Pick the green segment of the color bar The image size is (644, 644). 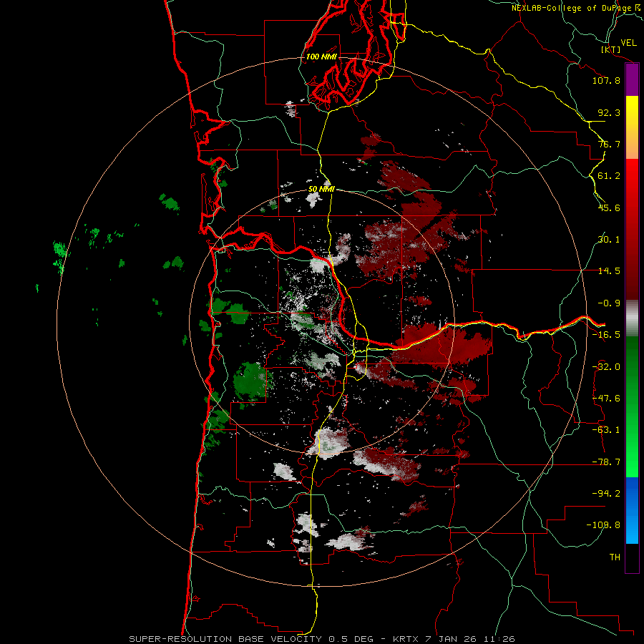(x=632, y=406)
